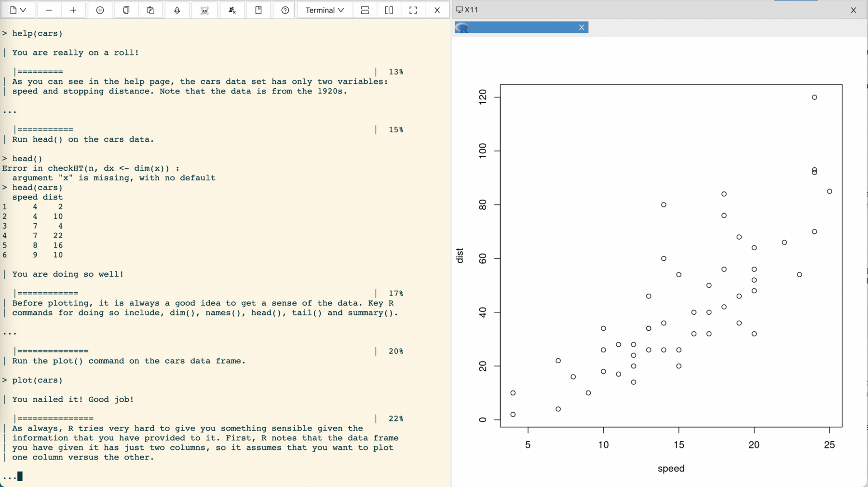Decrease font size with the minus button
Screen dimensions: 868x487
point(49,10)
